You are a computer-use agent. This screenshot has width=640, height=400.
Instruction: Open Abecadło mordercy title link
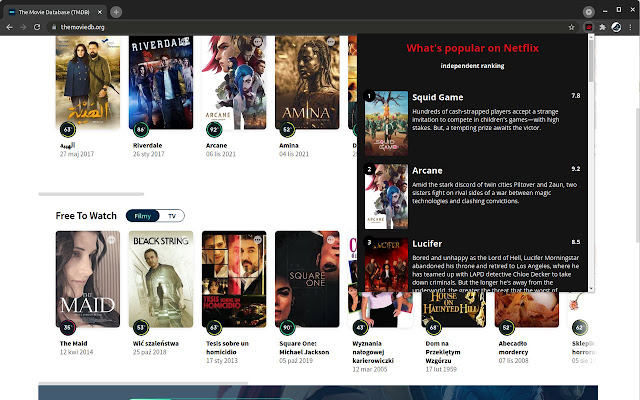(x=513, y=347)
